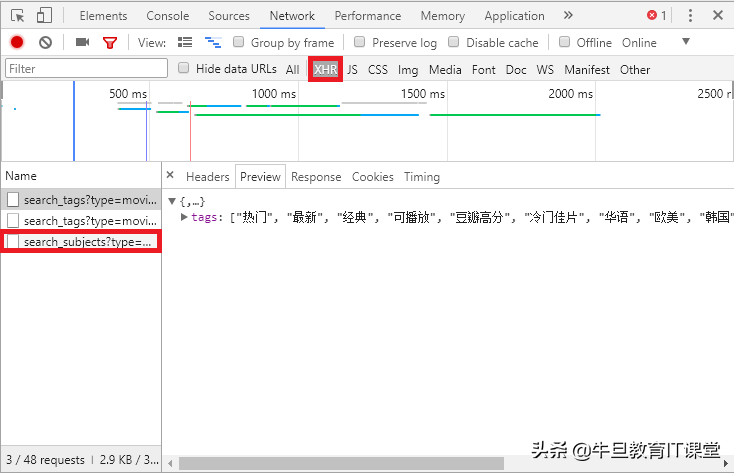Filter by All request types
This screenshot has width=734, height=473.
(x=293, y=69)
